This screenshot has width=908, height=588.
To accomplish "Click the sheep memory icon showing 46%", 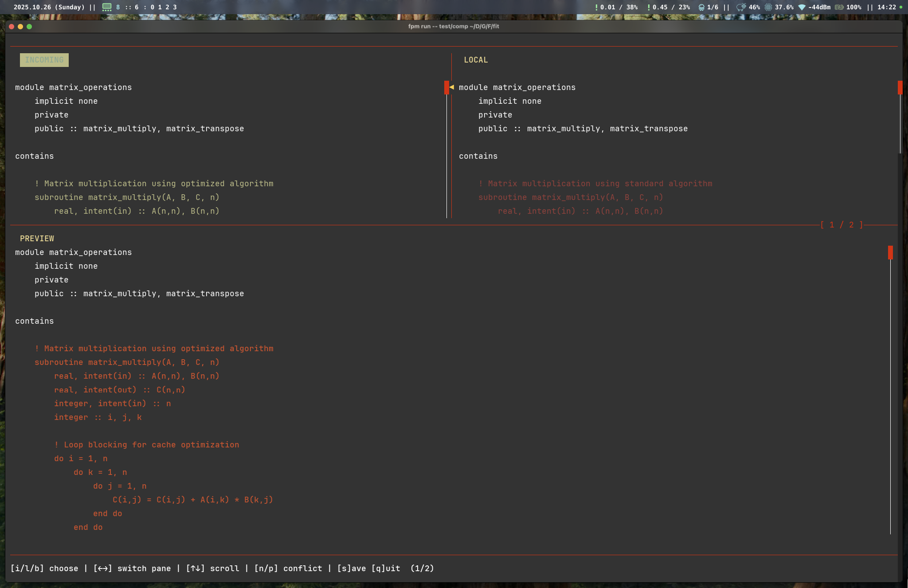I will pos(741,7).
